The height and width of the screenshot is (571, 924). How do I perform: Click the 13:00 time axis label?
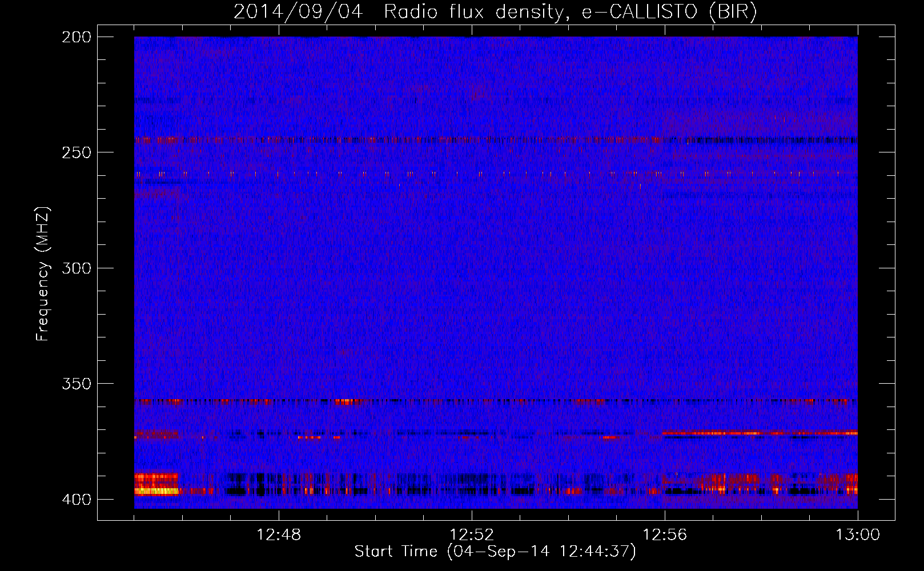point(858,535)
